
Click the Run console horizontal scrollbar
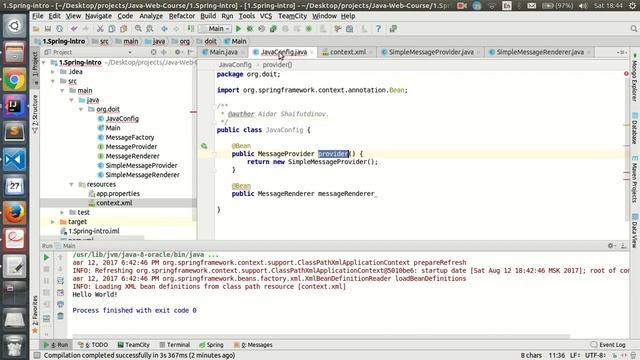(x=320, y=337)
